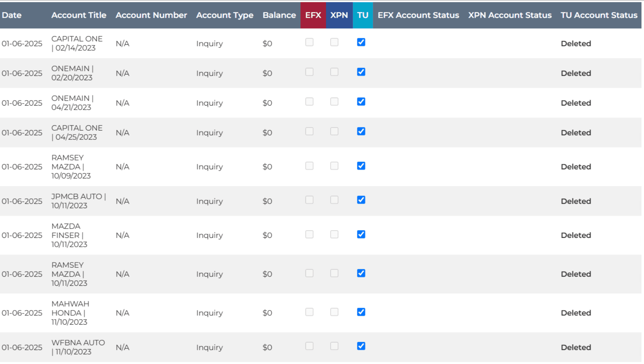
Task: Toggle TU checkbox for ONEMAIN 04/21/2023
Action: [361, 102]
